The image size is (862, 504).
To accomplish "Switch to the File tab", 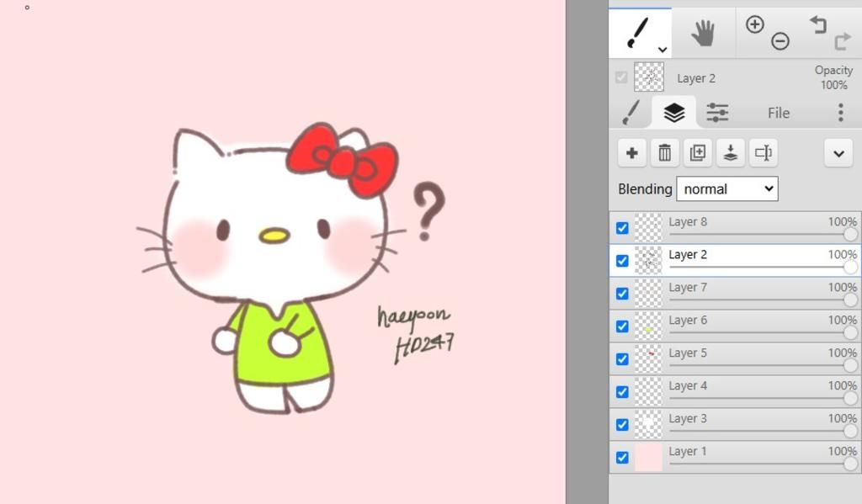I will pos(779,113).
